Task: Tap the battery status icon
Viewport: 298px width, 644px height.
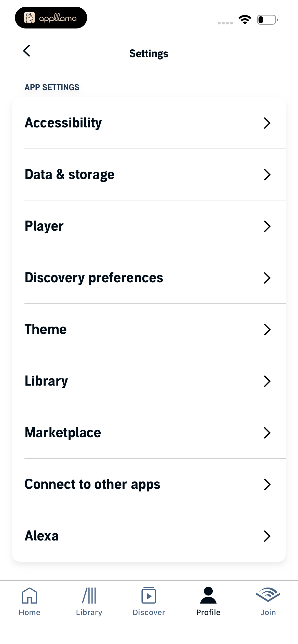Action: (x=267, y=20)
